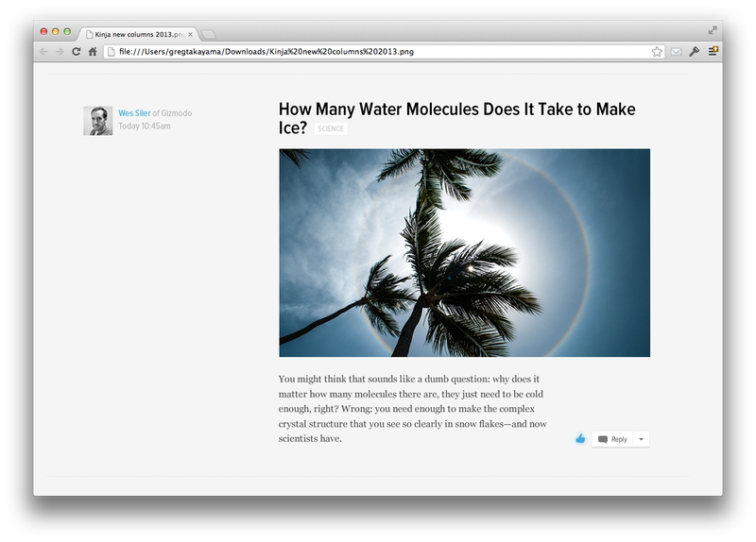Image resolution: width=756 pixels, height=542 pixels.
Task: Expand the dropdown arrow beside Reply
Action: point(642,439)
